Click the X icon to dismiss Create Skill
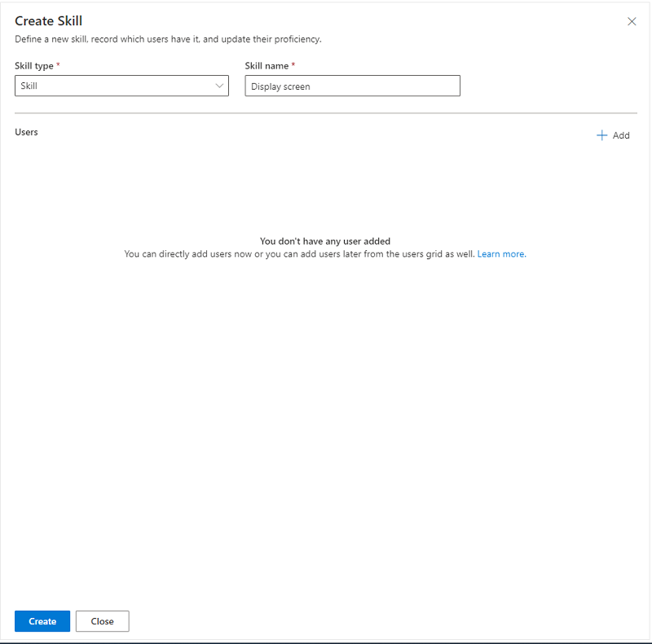The height and width of the screenshot is (644, 652). pyautogui.click(x=632, y=21)
